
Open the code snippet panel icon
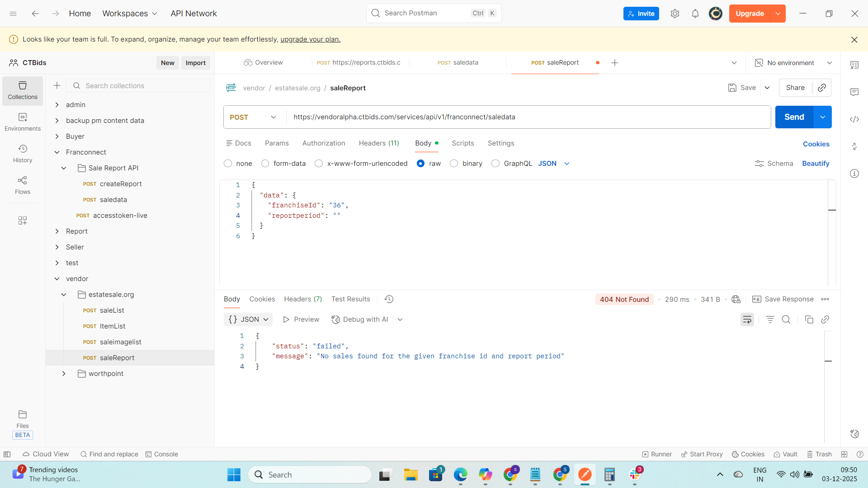point(854,119)
